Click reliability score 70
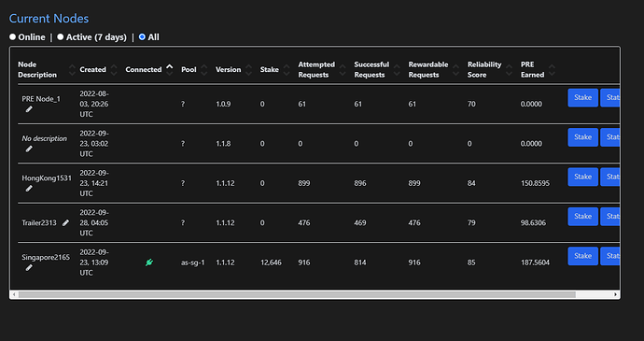 point(471,104)
